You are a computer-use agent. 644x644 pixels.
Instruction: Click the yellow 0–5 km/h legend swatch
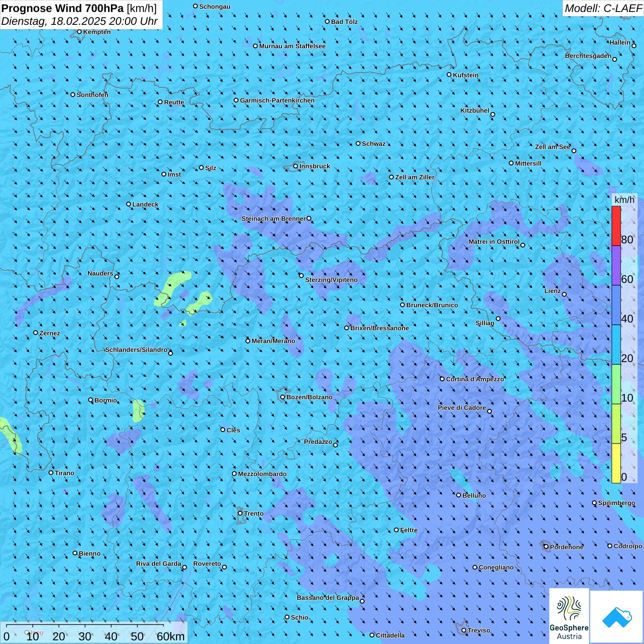(x=616, y=463)
